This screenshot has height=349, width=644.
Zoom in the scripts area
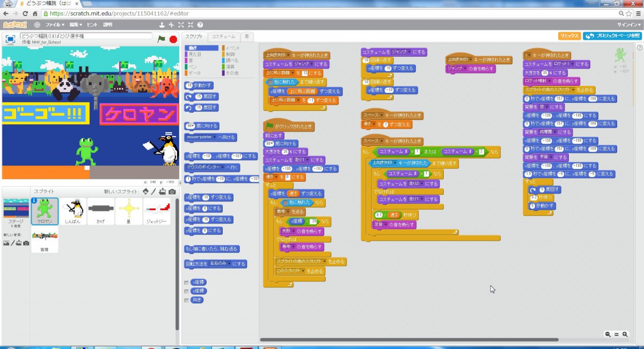pos(625,334)
